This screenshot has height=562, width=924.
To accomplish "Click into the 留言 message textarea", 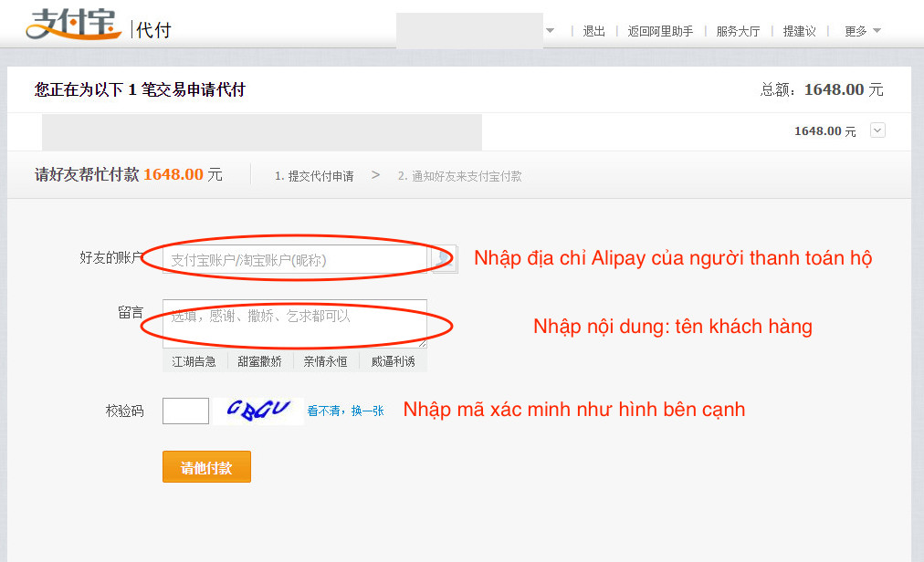I will (x=294, y=323).
